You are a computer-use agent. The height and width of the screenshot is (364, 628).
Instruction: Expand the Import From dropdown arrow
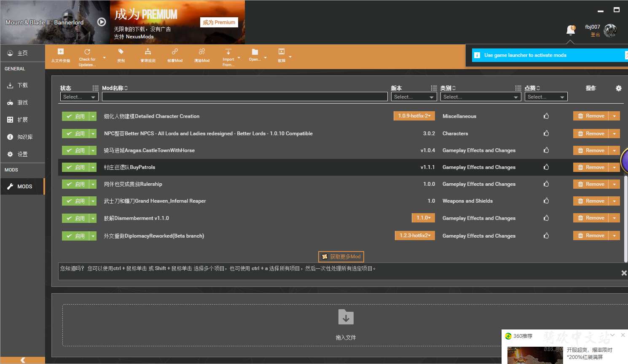[x=239, y=58]
